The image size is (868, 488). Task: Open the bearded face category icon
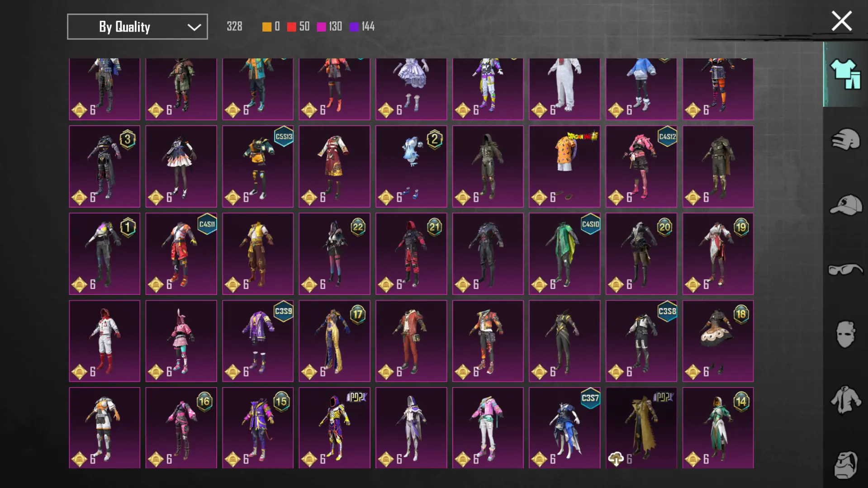844,464
